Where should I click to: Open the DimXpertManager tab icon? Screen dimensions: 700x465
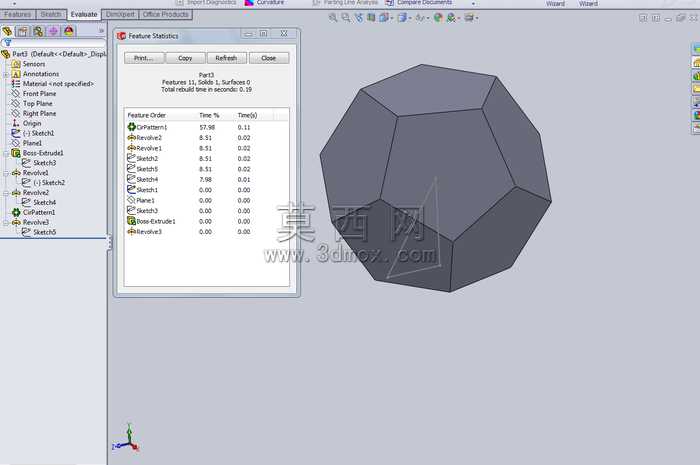tap(53, 31)
